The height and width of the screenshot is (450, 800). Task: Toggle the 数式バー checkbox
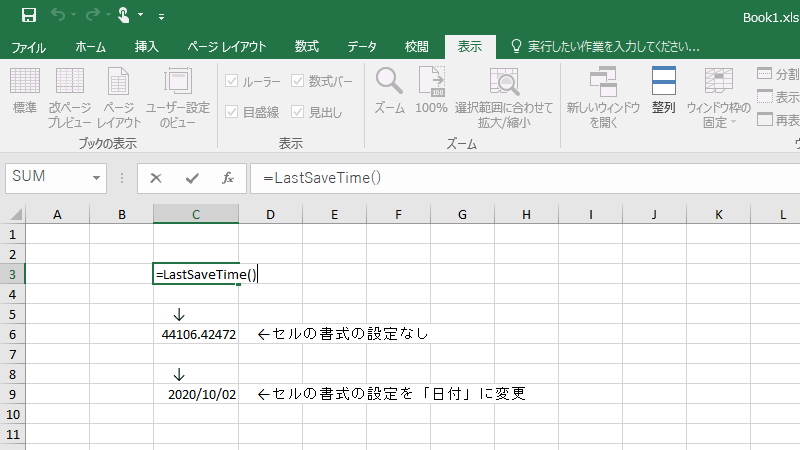[x=298, y=81]
